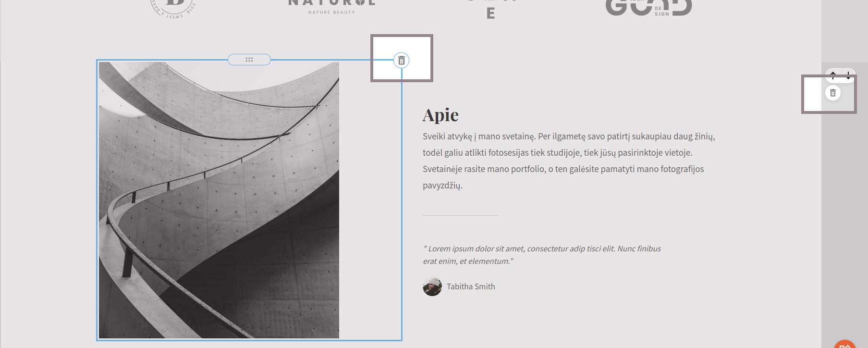Move the section down with arrow
This screenshot has height=348, width=868.
[x=848, y=75]
